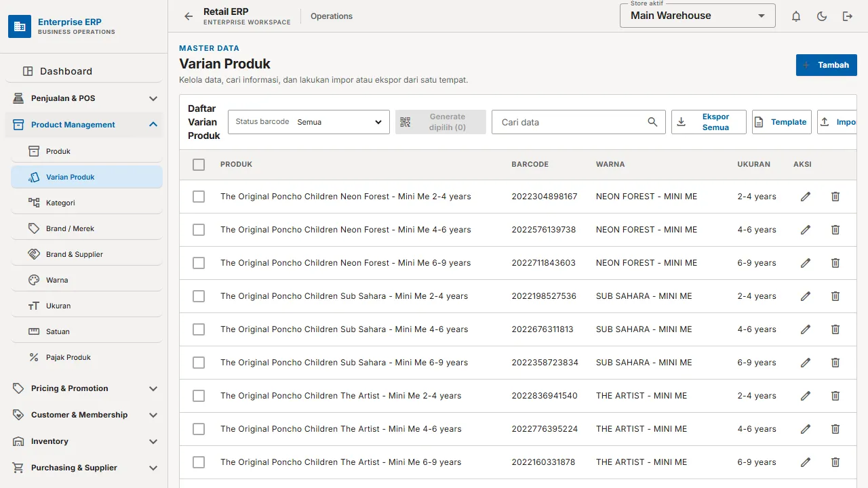The image size is (868, 488).
Task: Delete the Neon Forest 6-9 years variant
Action: click(x=835, y=263)
